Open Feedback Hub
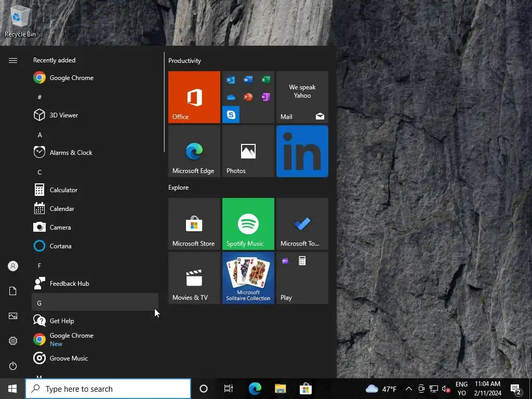 tap(95, 283)
